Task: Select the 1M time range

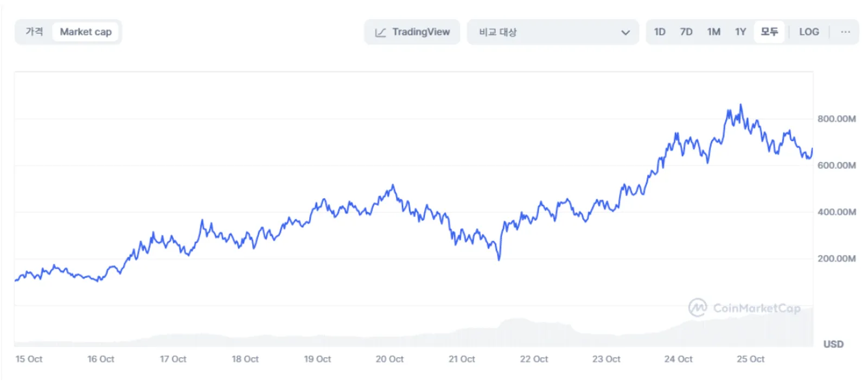Action: click(x=714, y=32)
